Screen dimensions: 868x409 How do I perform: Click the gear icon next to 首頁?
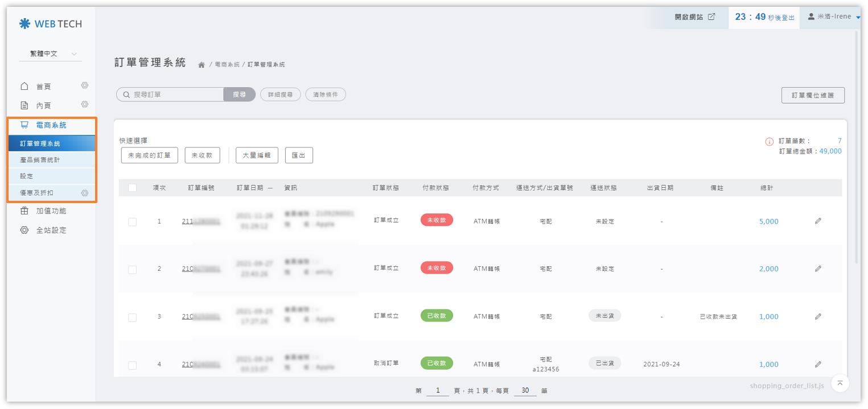[85, 85]
